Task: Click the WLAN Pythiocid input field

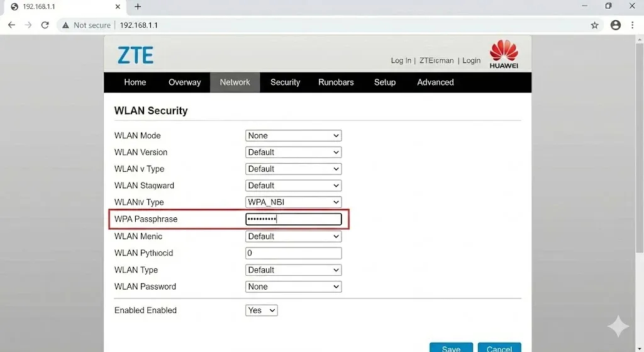Action: [293, 253]
